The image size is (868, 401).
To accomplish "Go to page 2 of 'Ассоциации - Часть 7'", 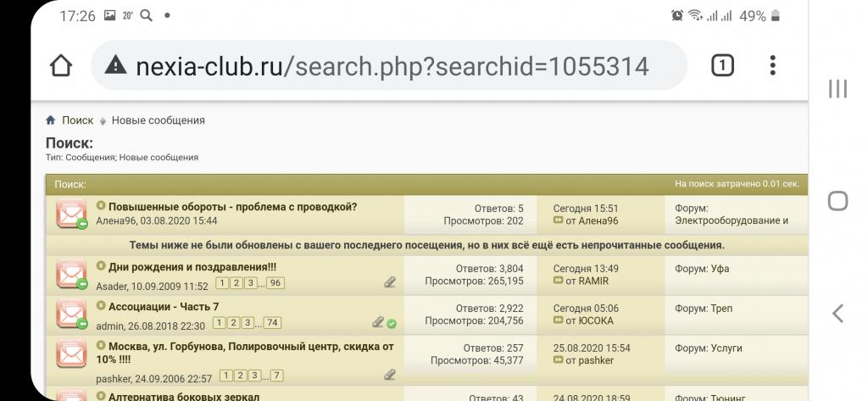I will 233,323.
